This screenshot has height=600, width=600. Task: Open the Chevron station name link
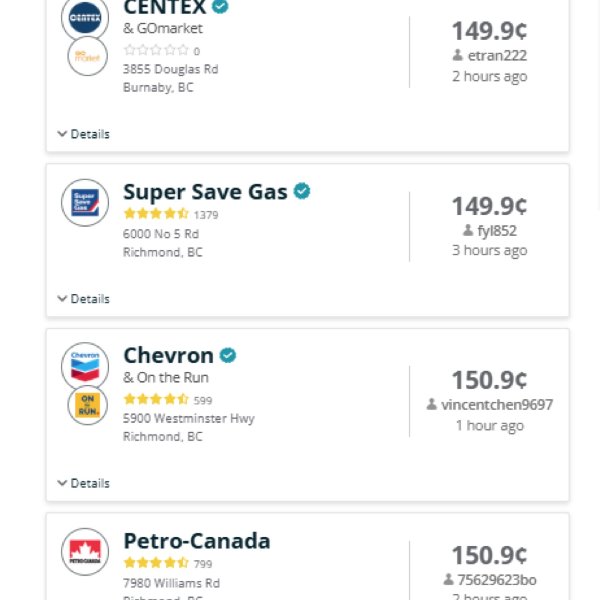point(168,355)
